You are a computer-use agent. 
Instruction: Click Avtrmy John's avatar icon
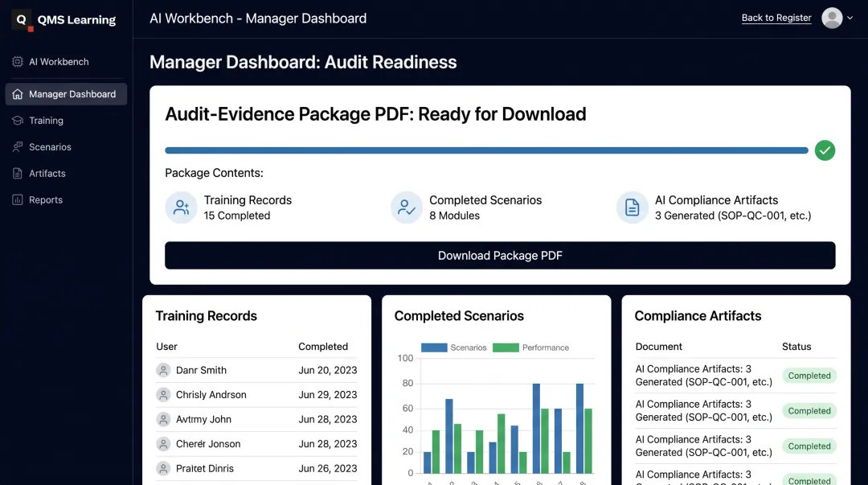163,419
